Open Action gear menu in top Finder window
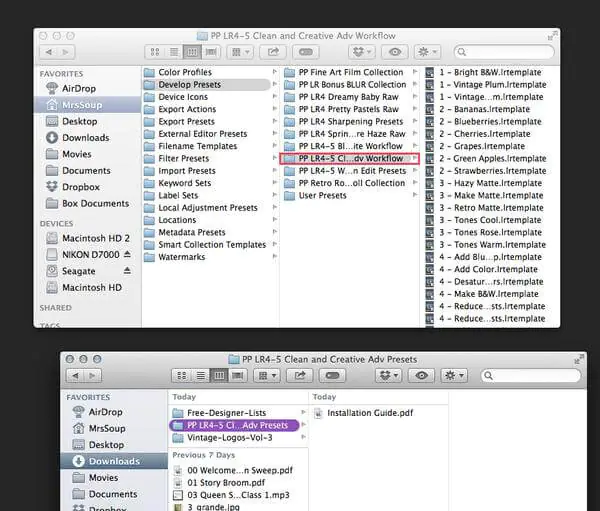Viewport: 600px width, 511px height. tap(427, 52)
